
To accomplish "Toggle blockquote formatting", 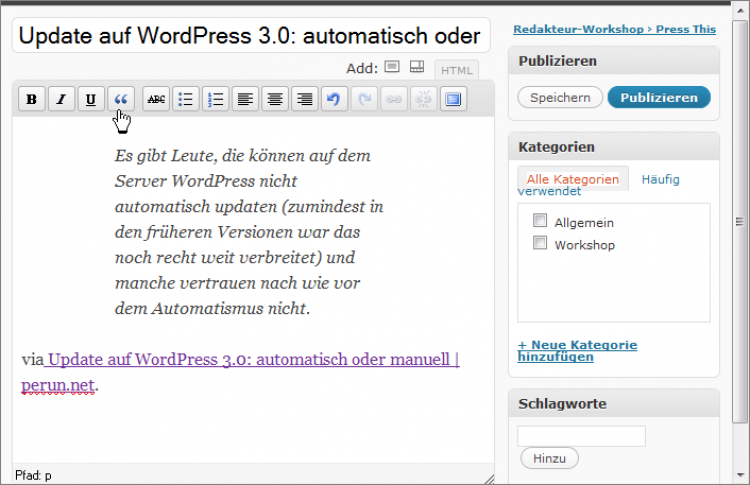I will coord(121,99).
